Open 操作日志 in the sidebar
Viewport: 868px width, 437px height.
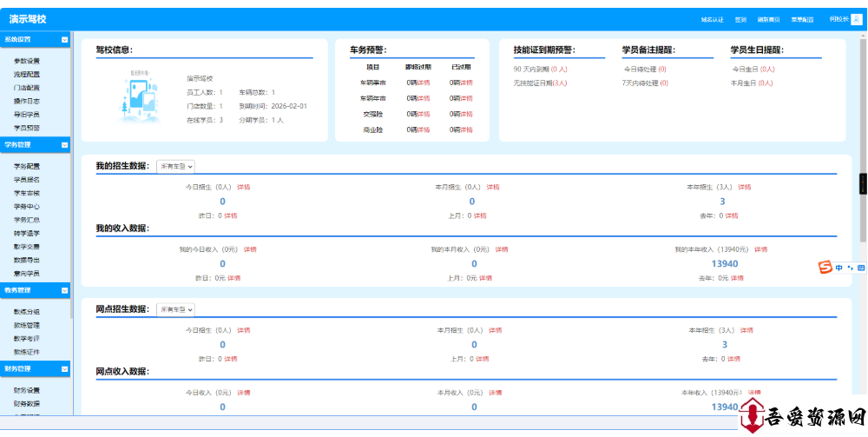[27, 102]
